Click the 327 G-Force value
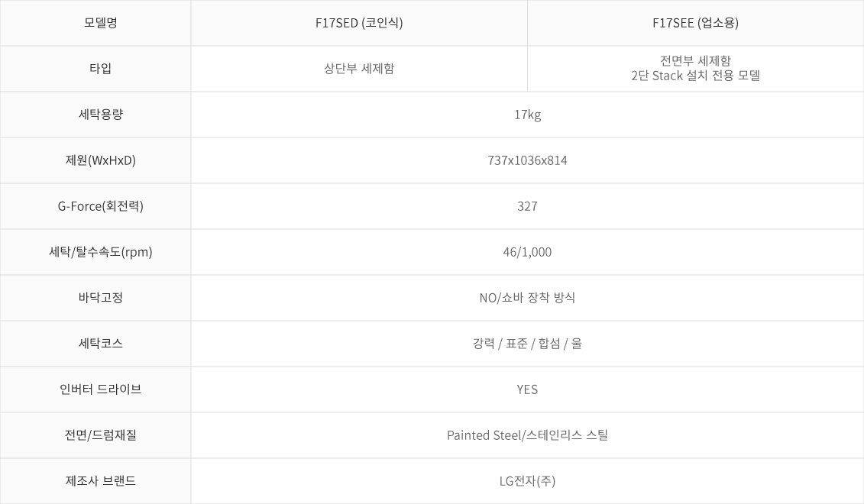 (x=527, y=206)
